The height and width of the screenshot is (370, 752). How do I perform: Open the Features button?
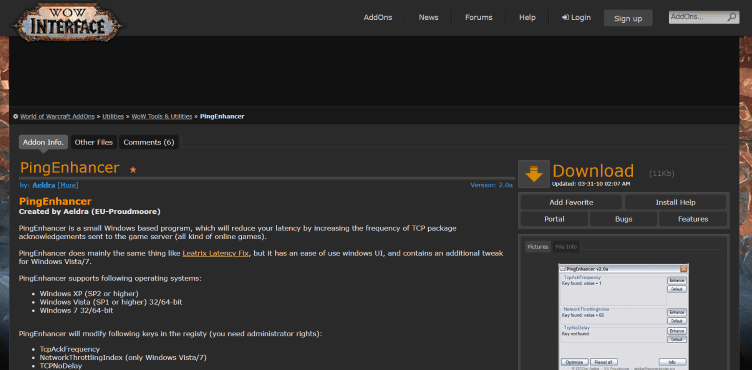[693, 219]
